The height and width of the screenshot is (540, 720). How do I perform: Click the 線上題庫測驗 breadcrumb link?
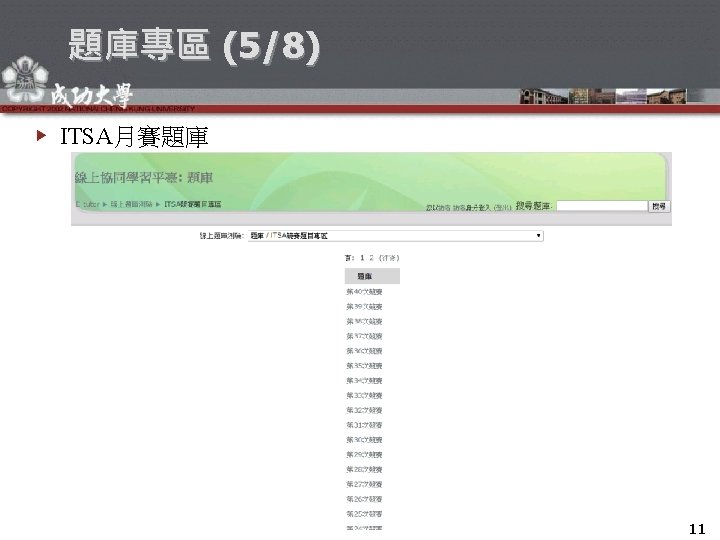coord(131,204)
